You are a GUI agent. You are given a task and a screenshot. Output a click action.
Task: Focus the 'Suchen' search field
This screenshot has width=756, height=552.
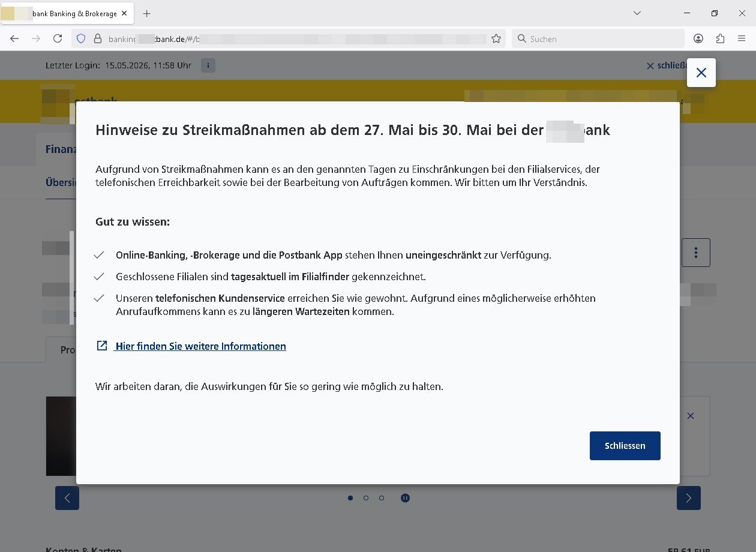pyautogui.click(x=598, y=38)
